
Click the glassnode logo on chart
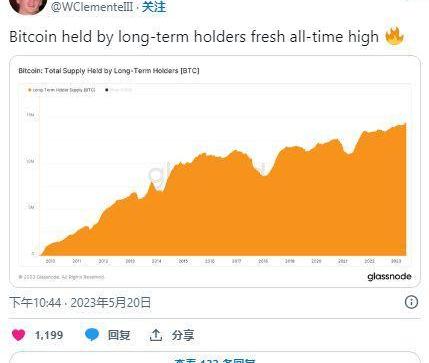tap(389, 276)
